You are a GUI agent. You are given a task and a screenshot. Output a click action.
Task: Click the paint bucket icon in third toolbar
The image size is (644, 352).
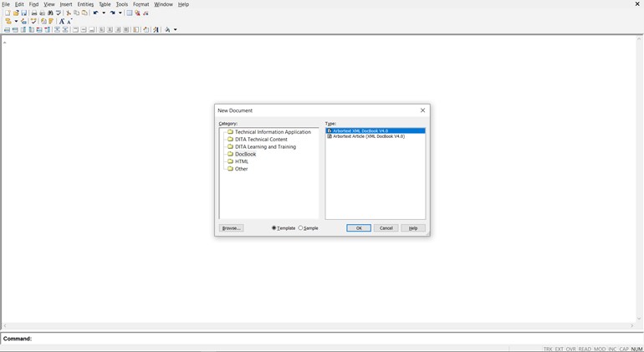(167, 29)
